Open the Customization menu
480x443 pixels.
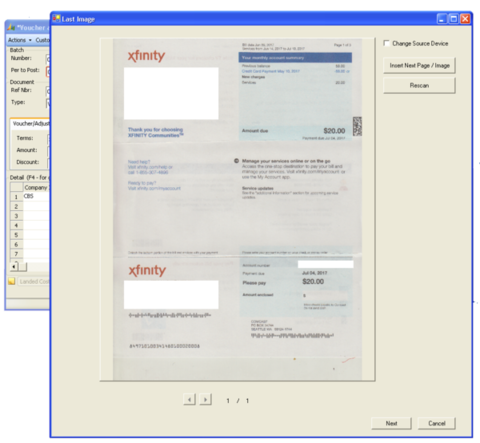[42, 40]
